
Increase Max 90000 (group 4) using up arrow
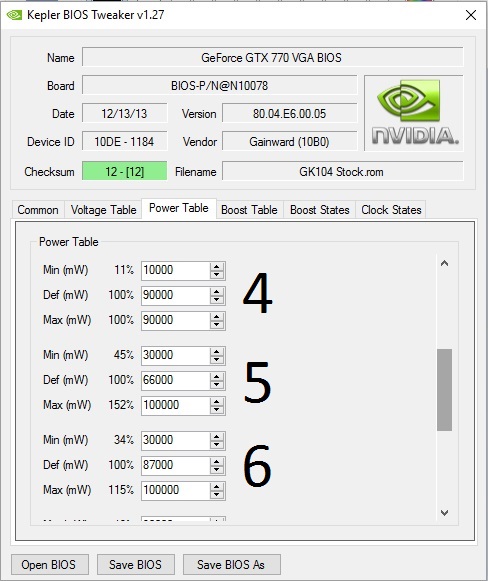(217, 316)
